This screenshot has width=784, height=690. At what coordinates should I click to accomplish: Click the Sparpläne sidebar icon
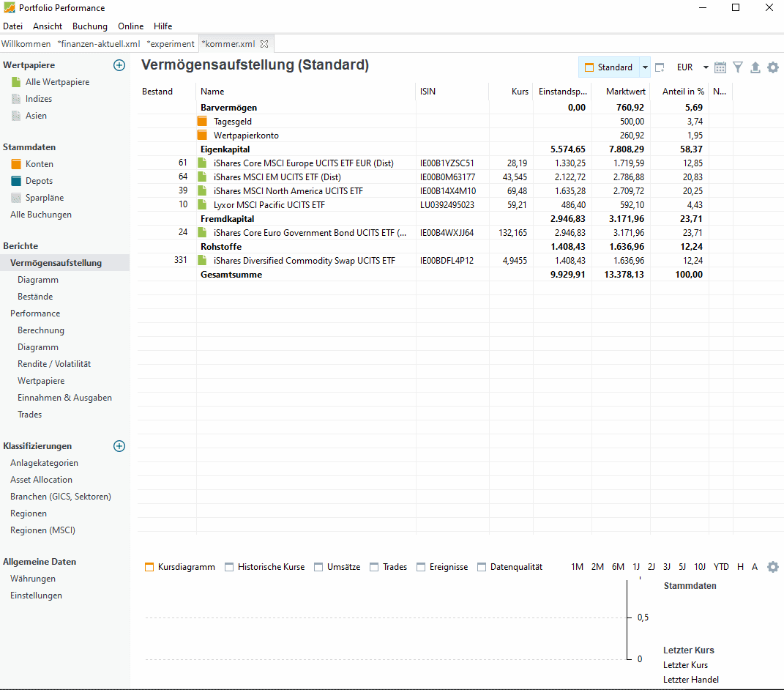[x=16, y=198]
